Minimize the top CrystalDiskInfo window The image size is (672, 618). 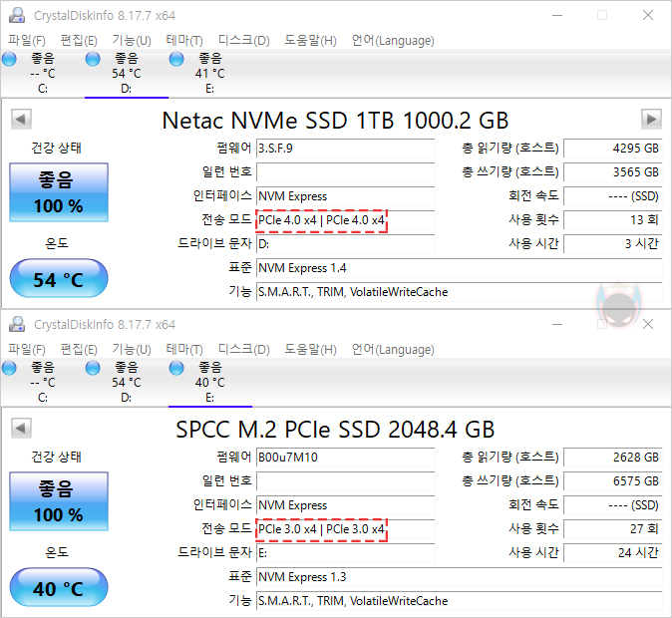[557, 15]
